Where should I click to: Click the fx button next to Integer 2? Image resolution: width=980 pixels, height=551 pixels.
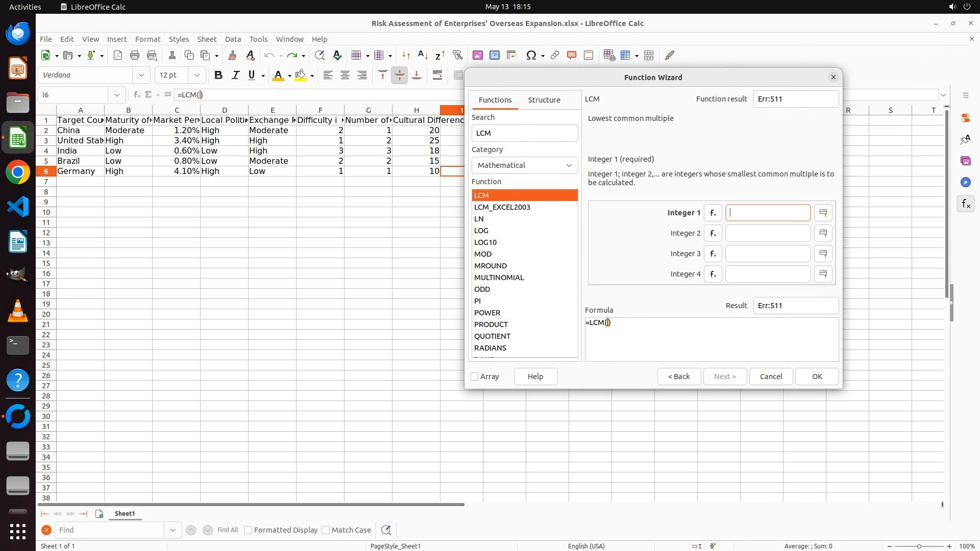(713, 233)
